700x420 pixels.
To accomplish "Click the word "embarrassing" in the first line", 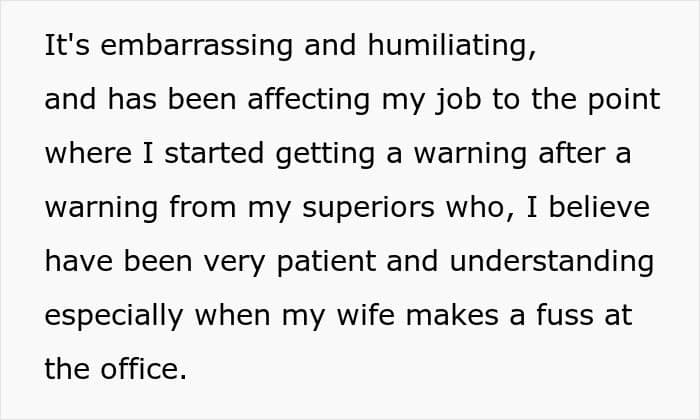I will pyautogui.click(x=196, y=46).
